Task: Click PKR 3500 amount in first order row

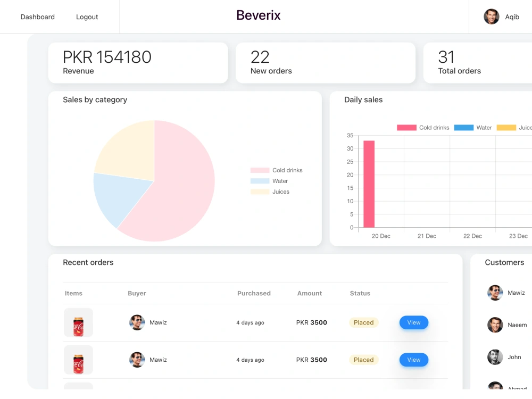Action: (x=311, y=323)
